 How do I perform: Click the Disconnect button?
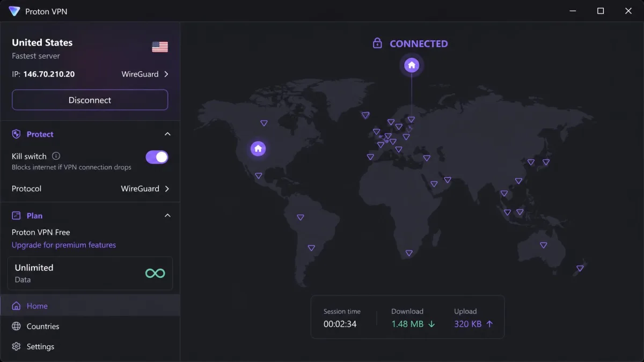(x=90, y=100)
